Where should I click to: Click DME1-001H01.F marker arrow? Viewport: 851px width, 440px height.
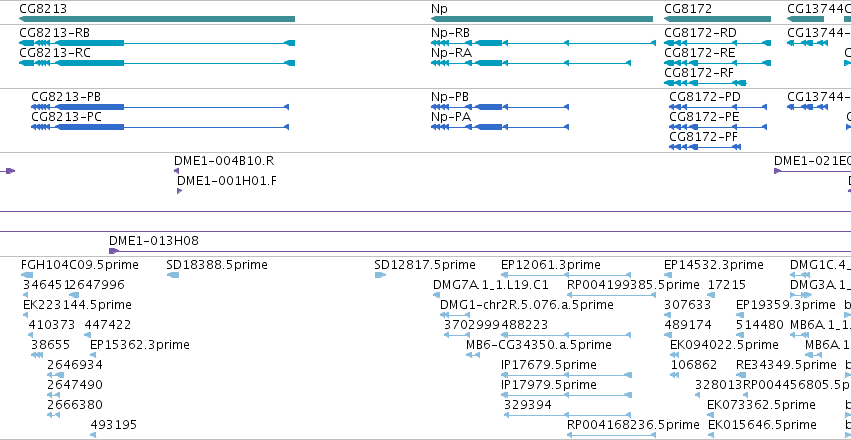[x=180, y=191]
